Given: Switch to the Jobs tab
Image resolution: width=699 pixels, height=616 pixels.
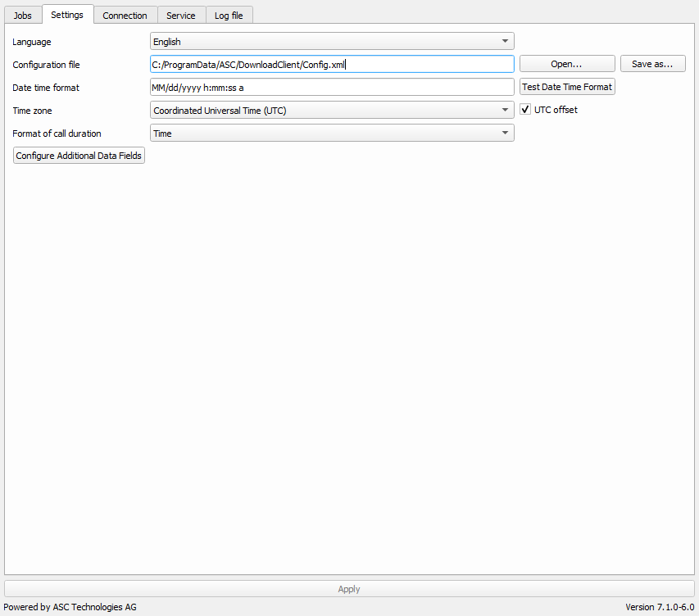Looking at the screenshot, I should (x=23, y=16).
